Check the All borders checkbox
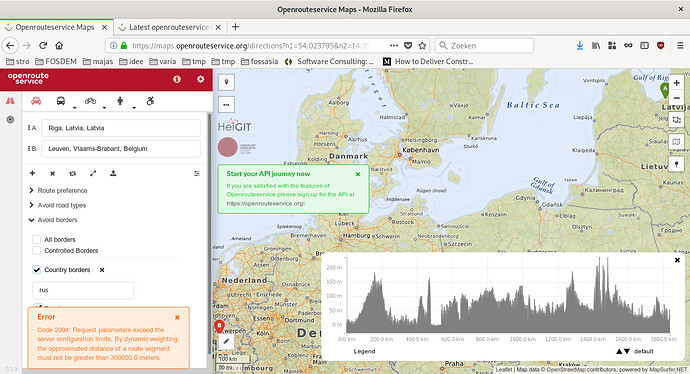 (37, 239)
